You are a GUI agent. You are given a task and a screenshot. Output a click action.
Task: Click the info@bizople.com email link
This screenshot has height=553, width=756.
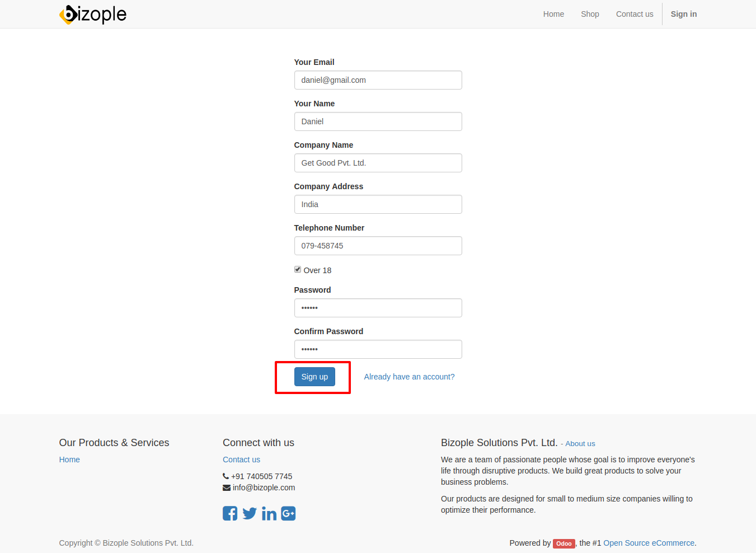pyautogui.click(x=264, y=488)
